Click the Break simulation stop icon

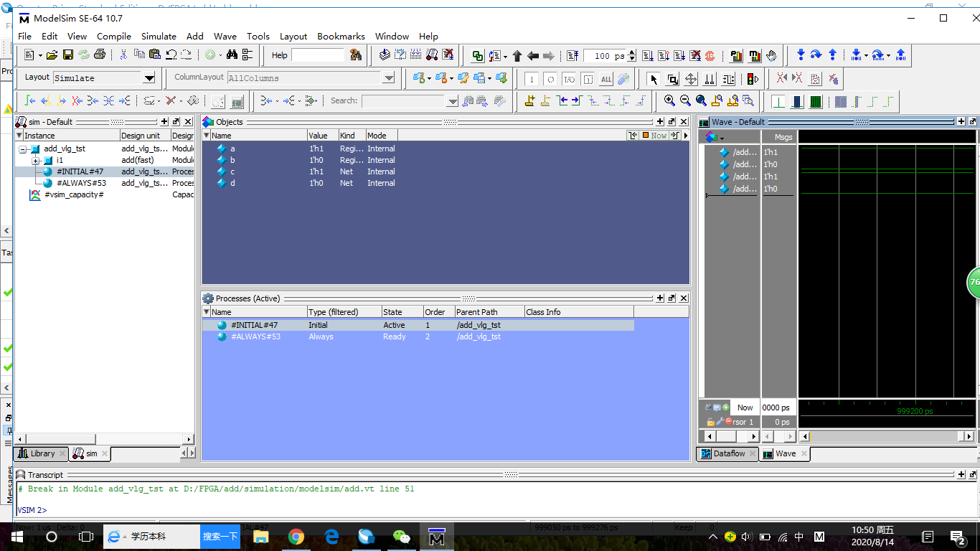(x=695, y=55)
